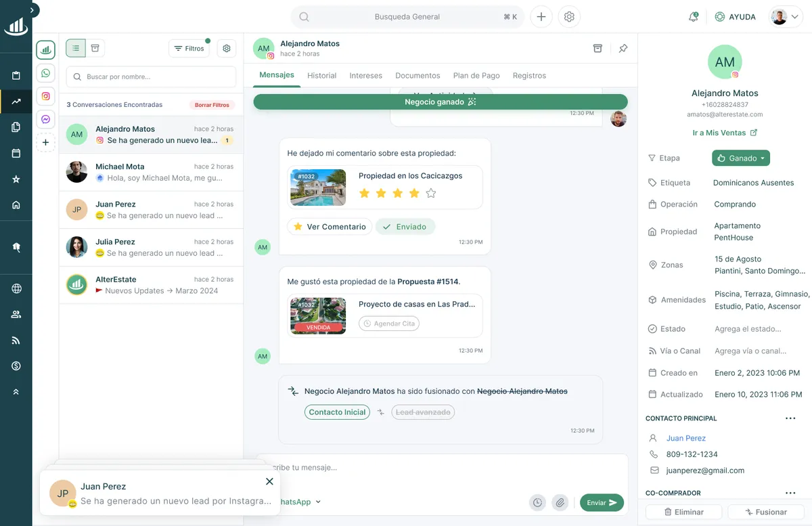Open the globe icon in sidebar

pyautogui.click(x=16, y=288)
